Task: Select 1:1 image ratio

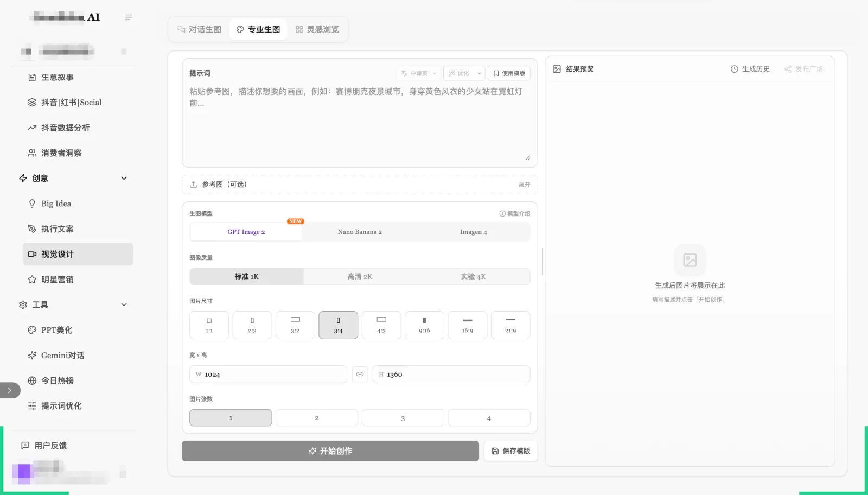Action: [209, 325]
